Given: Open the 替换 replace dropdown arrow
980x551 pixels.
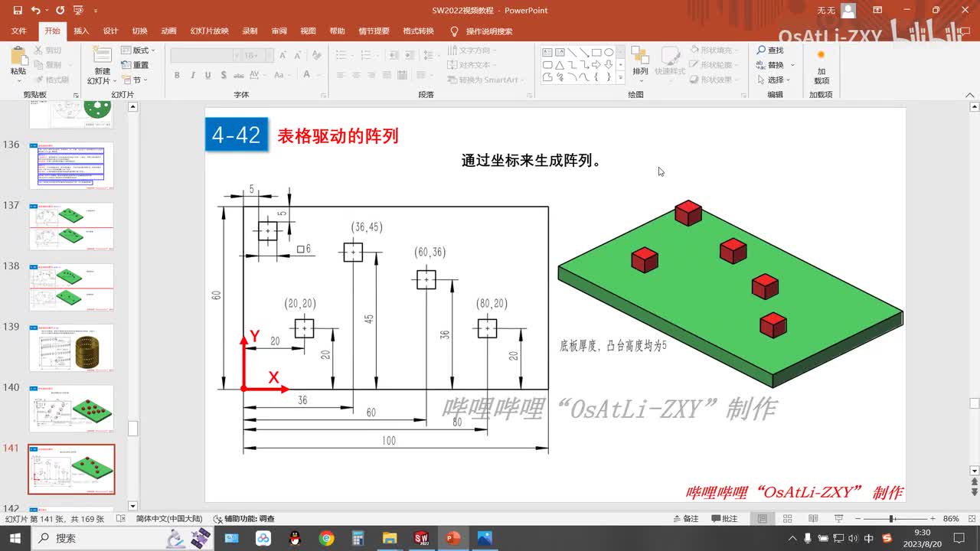Looking at the screenshot, I should [x=792, y=65].
